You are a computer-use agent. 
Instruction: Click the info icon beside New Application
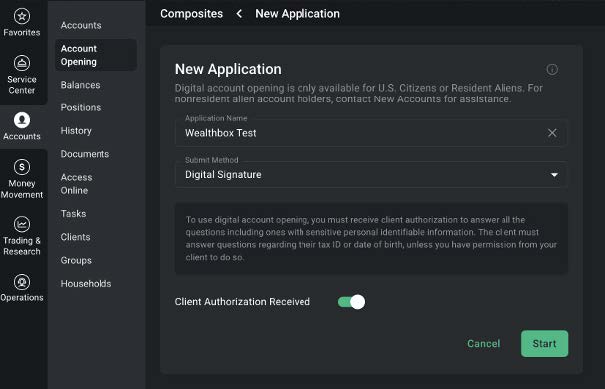click(x=552, y=69)
